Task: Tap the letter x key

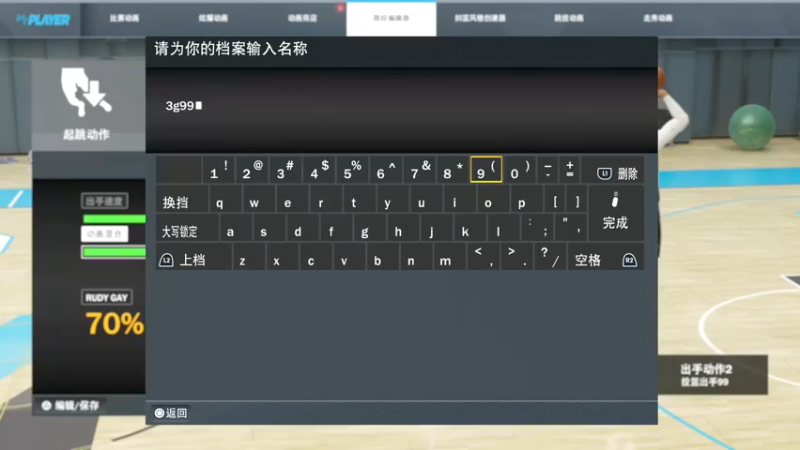Action: tap(282, 257)
